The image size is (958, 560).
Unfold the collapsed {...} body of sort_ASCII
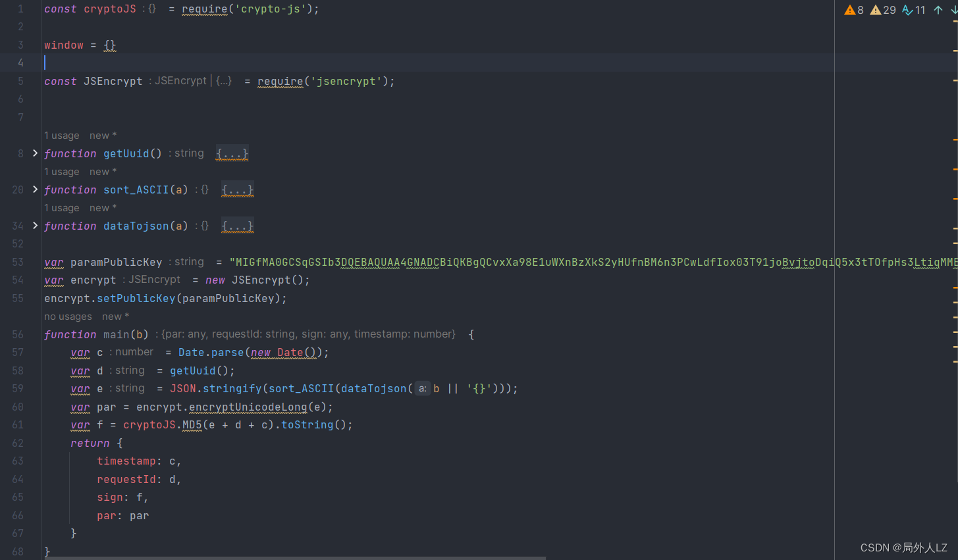(238, 190)
